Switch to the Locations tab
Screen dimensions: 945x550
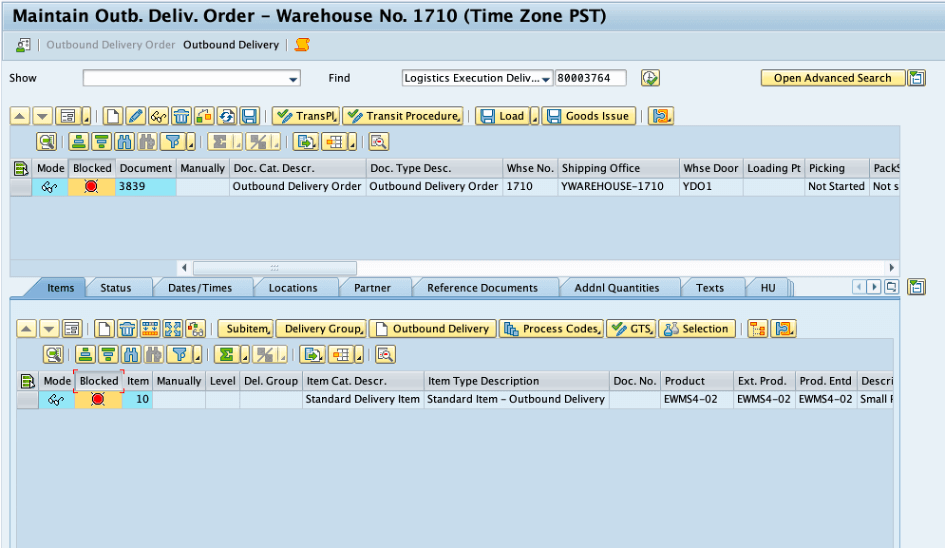(293, 288)
